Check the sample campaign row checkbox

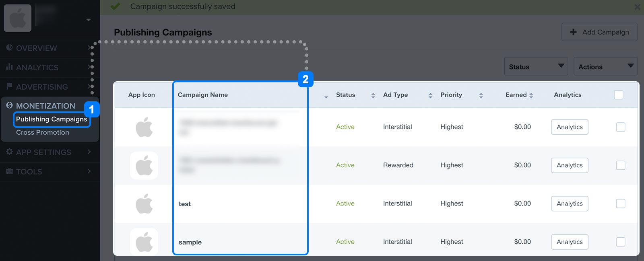coord(621,242)
